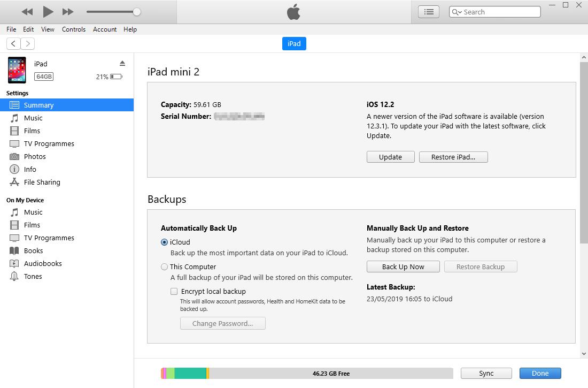Click the teal segment of the storage bar
Image resolution: width=588 pixels, height=388 pixels.
(190, 374)
